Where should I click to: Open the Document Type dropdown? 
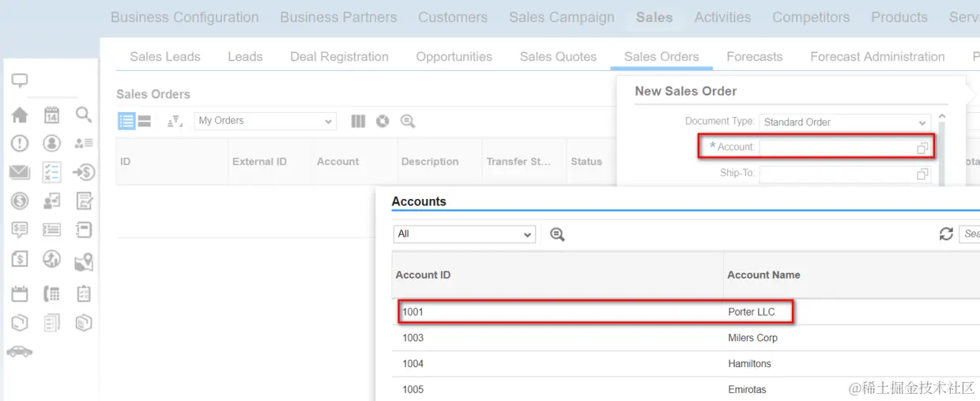[922, 123]
